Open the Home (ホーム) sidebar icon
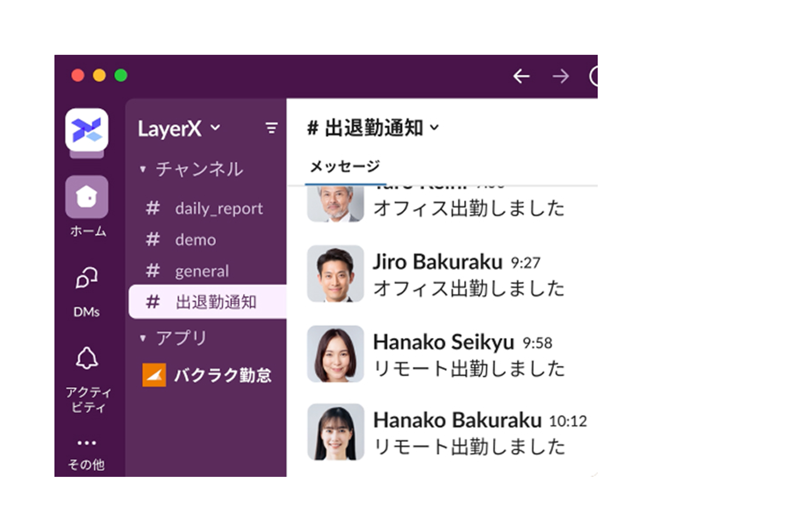The width and height of the screenshot is (798, 532). [86, 197]
